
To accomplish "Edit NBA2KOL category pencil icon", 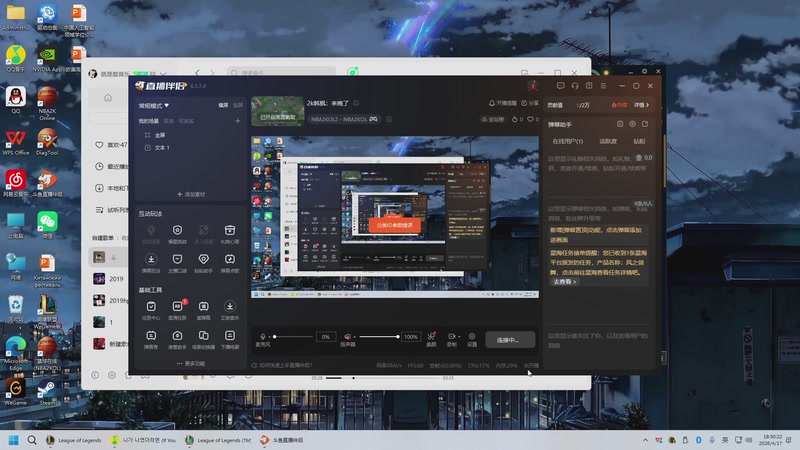I will pyautogui.click(x=389, y=119).
